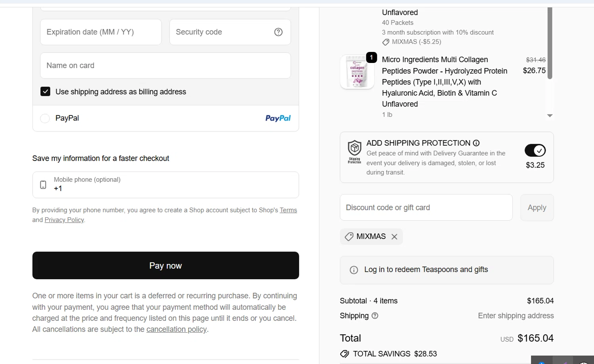Focus the Discount code or gift card field
The height and width of the screenshot is (364, 594).
pos(426,208)
